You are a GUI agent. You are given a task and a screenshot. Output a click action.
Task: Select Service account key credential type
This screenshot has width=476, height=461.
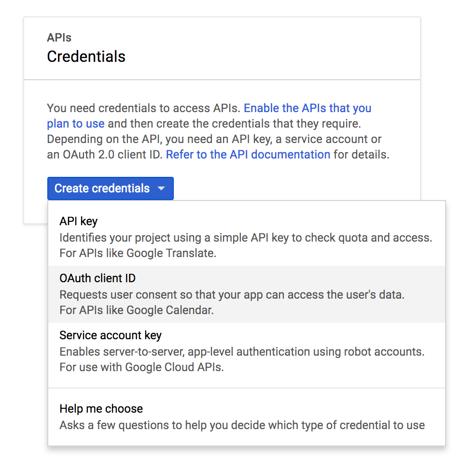pos(110,335)
